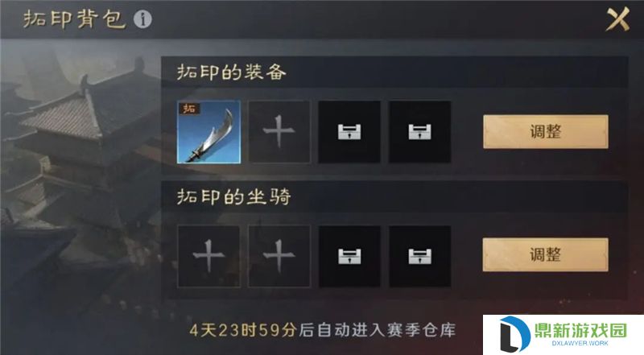
Task: Click the 4天23时59分 season warehouse countdown text
Action: (323, 330)
